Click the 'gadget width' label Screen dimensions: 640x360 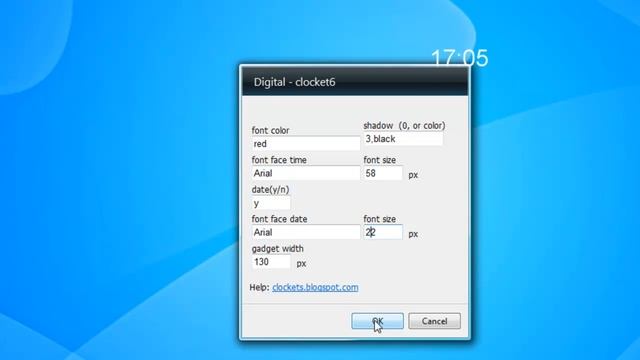tap(277, 249)
